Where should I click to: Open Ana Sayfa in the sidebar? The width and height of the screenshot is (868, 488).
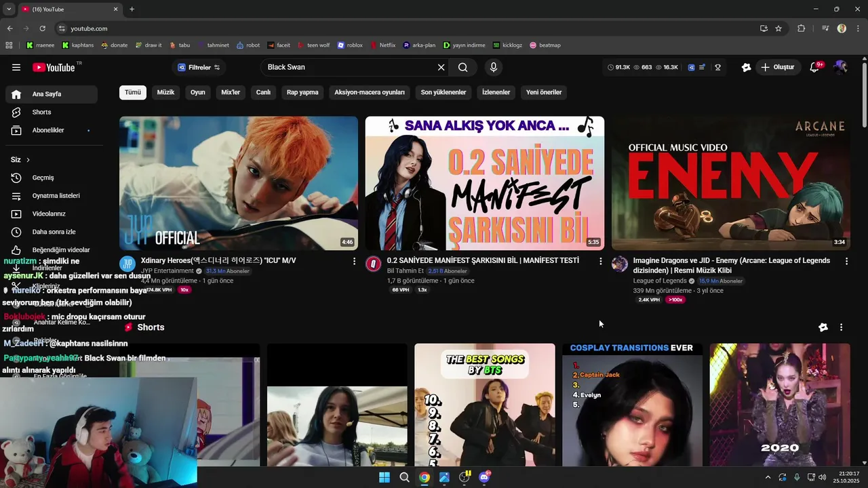[52, 94]
